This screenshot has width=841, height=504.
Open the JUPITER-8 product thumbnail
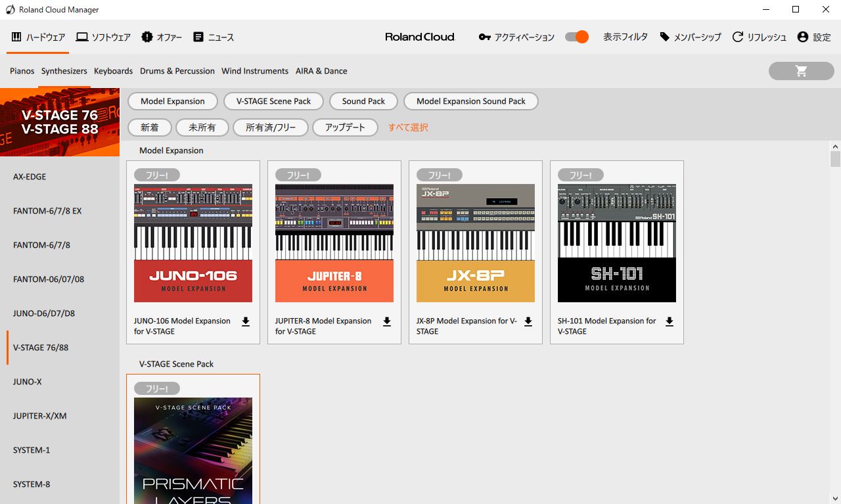pos(334,243)
